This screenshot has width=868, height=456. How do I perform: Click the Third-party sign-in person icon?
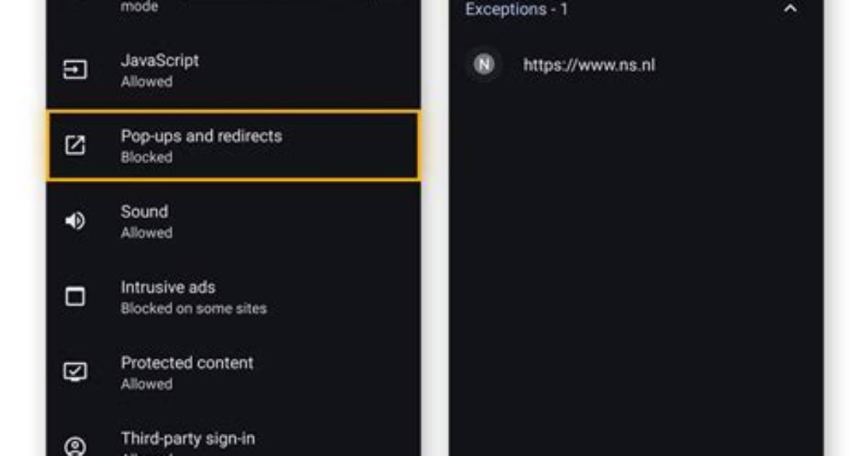coord(75,447)
